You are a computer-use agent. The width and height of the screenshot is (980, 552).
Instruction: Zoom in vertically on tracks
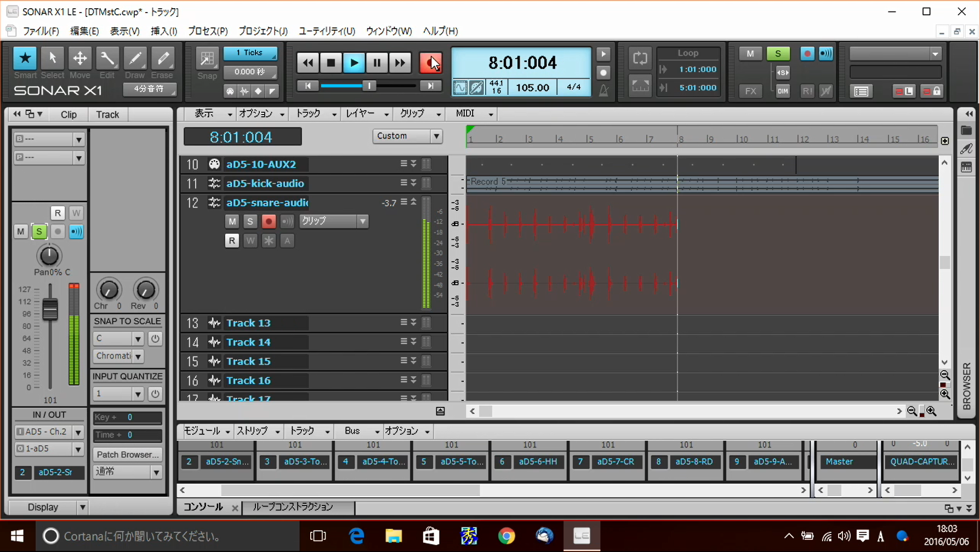945,394
